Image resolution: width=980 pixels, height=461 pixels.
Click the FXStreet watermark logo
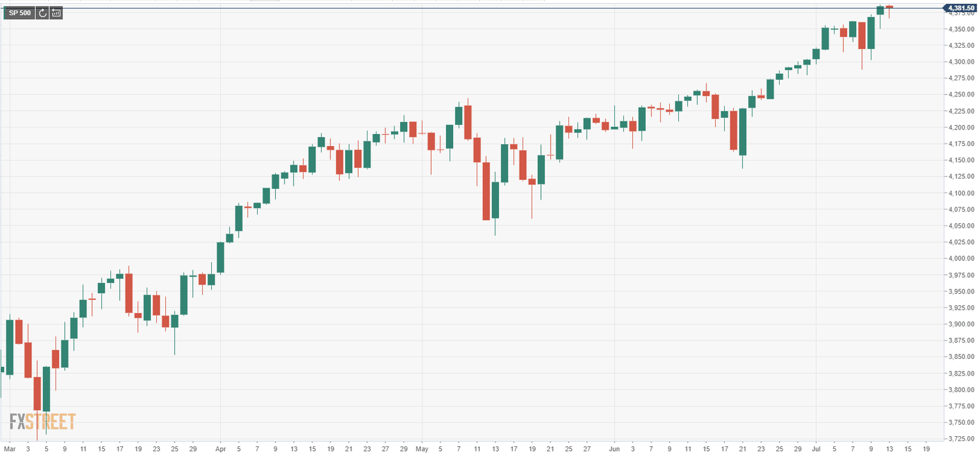click(43, 421)
